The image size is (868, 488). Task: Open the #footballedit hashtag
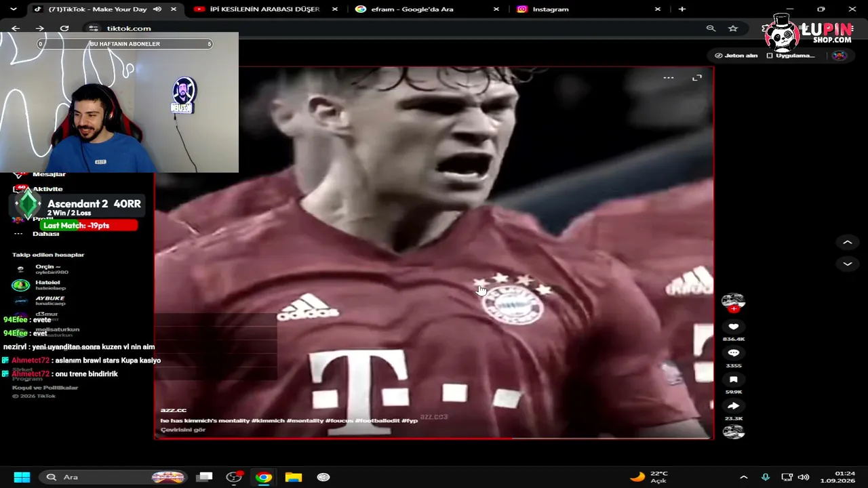[x=377, y=421]
